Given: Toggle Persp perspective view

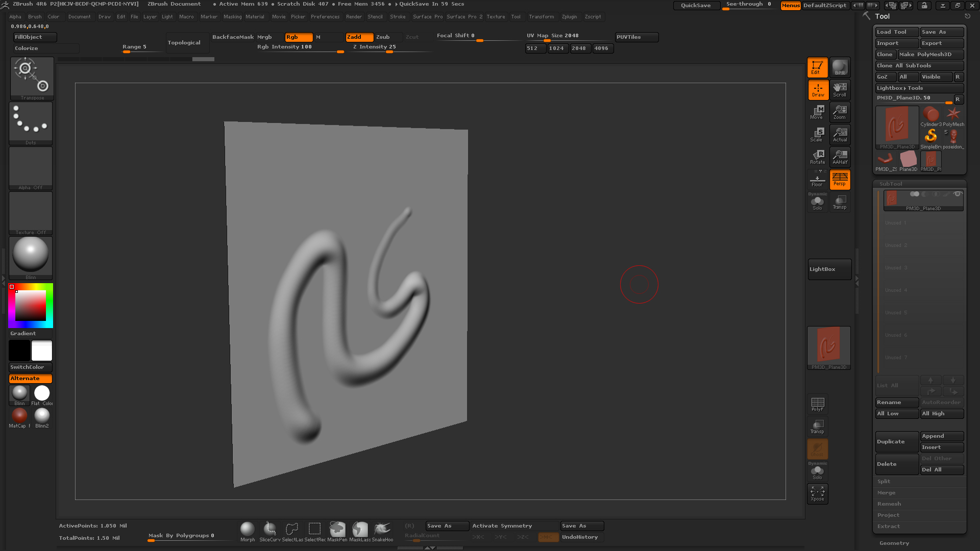Looking at the screenshot, I should click(x=840, y=180).
